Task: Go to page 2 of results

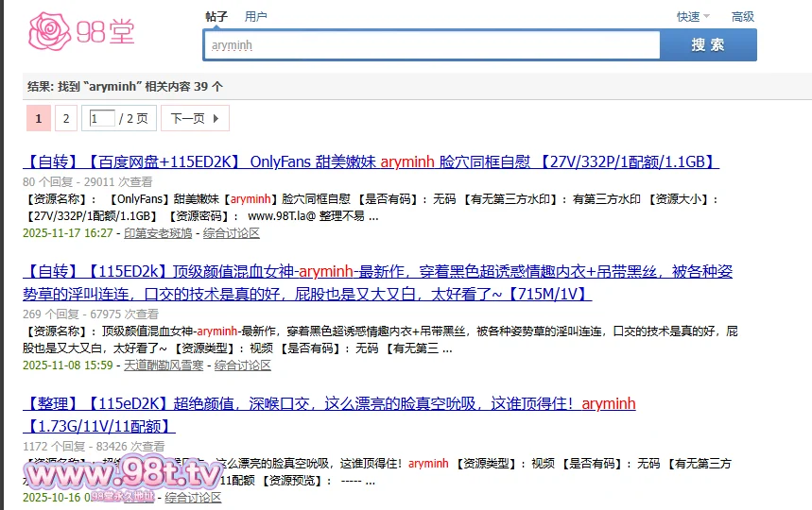Action: 65,119
